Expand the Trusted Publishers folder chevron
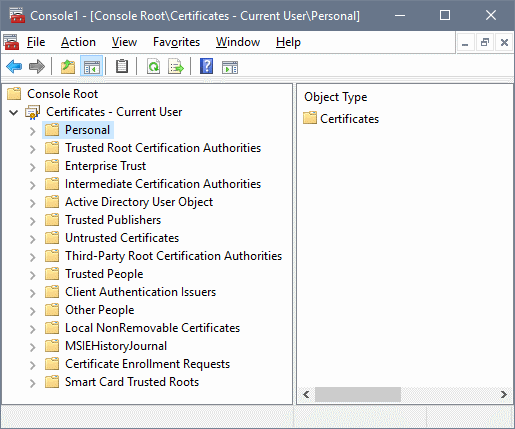This screenshot has height=429, width=515. pyautogui.click(x=32, y=221)
